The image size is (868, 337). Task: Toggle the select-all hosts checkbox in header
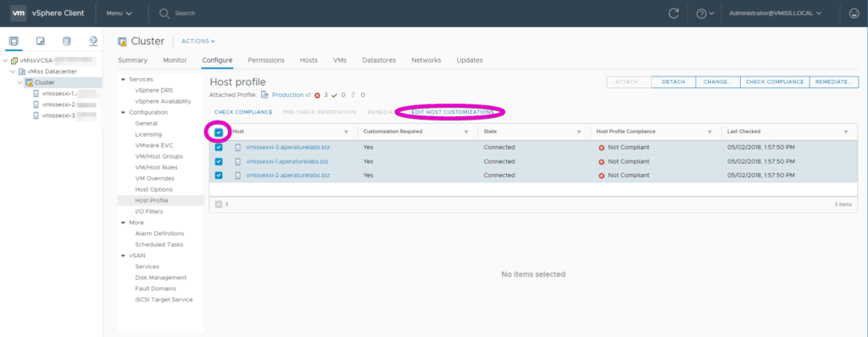point(219,132)
